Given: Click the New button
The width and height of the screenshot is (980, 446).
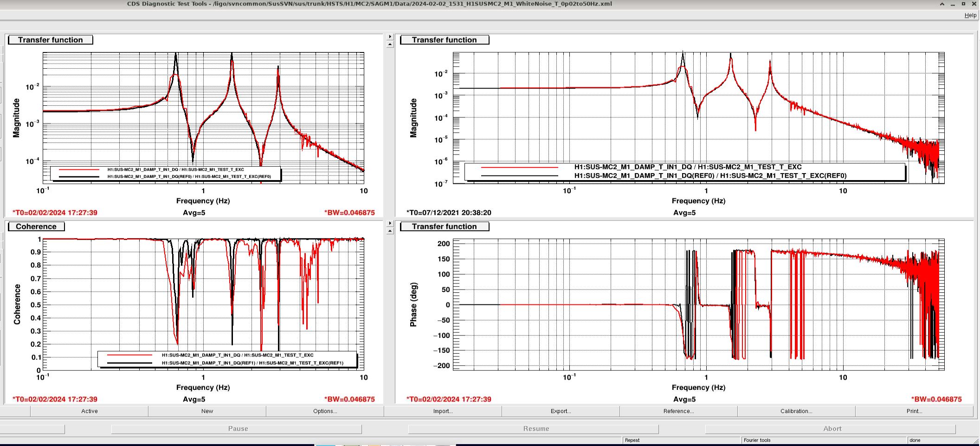Looking at the screenshot, I should click(207, 411).
